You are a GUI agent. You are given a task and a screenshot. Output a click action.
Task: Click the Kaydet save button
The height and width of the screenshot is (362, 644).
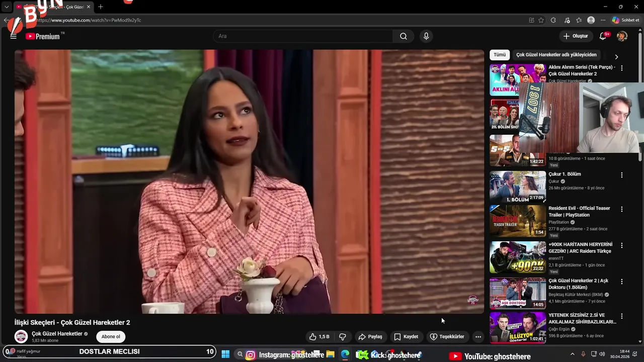406,337
